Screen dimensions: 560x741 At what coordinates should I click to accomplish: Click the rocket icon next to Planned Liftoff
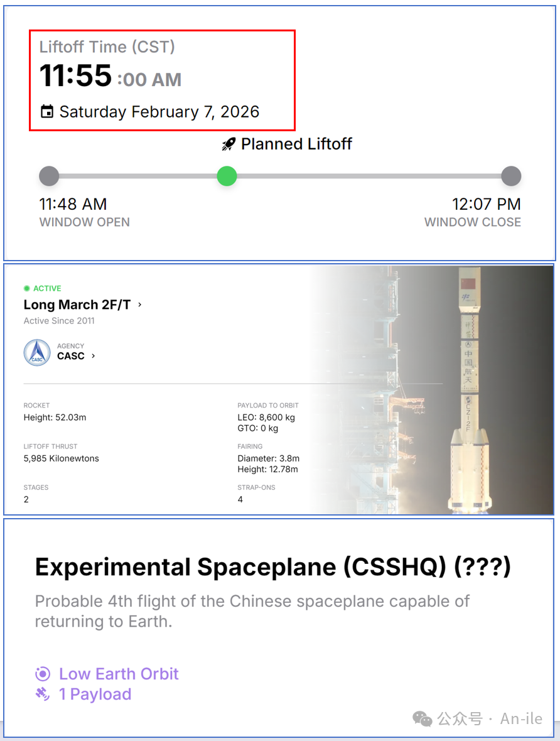click(x=229, y=145)
